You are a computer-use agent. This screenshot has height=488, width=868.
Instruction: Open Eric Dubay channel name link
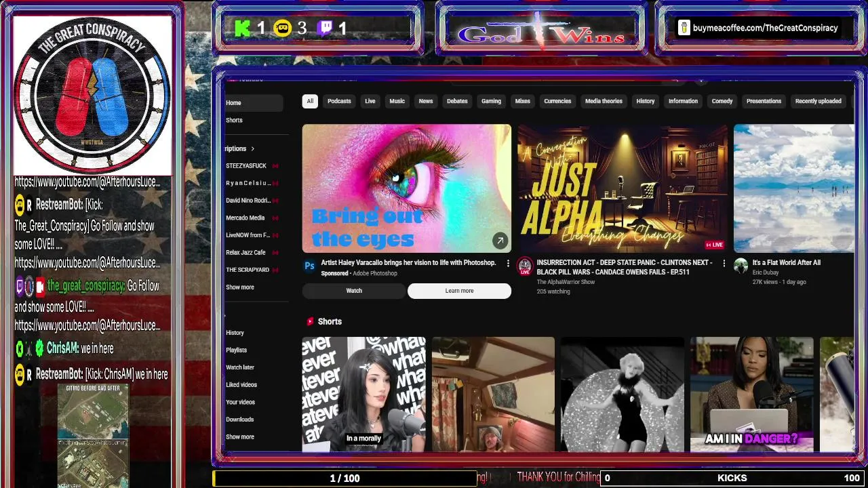pos(766,272)
